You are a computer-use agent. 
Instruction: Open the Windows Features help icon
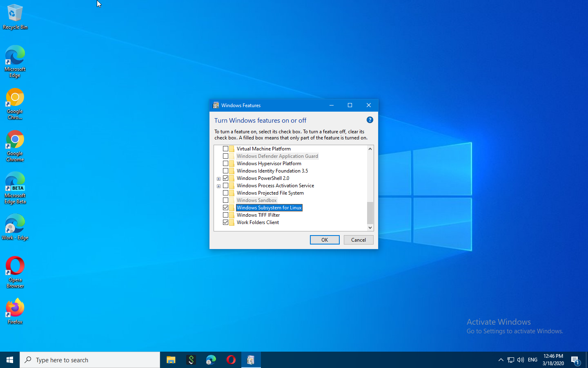[x=370, y=120]
